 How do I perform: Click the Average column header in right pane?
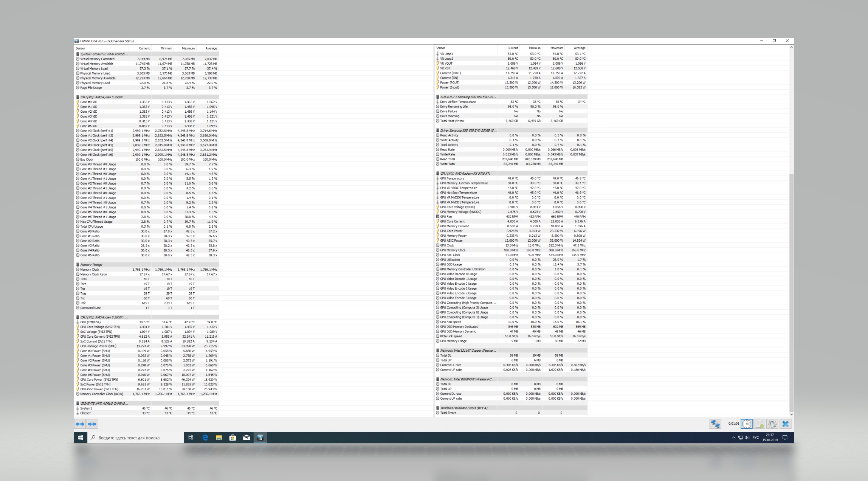click(579, 48)
